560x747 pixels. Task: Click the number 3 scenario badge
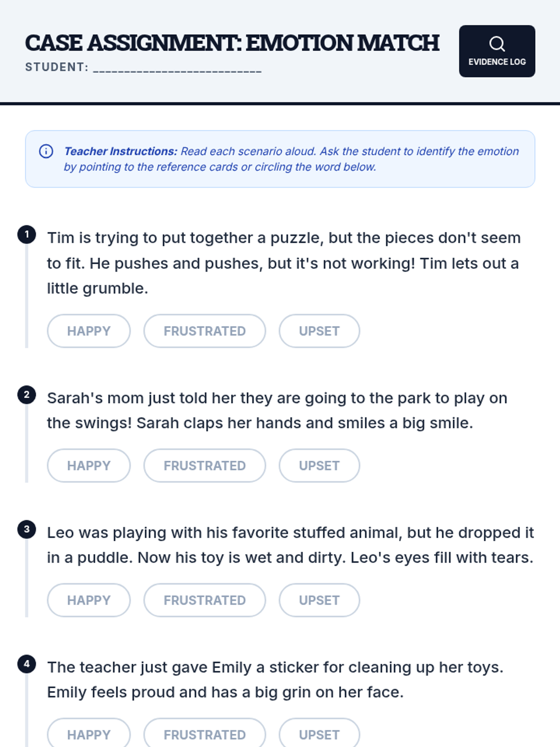27,529
